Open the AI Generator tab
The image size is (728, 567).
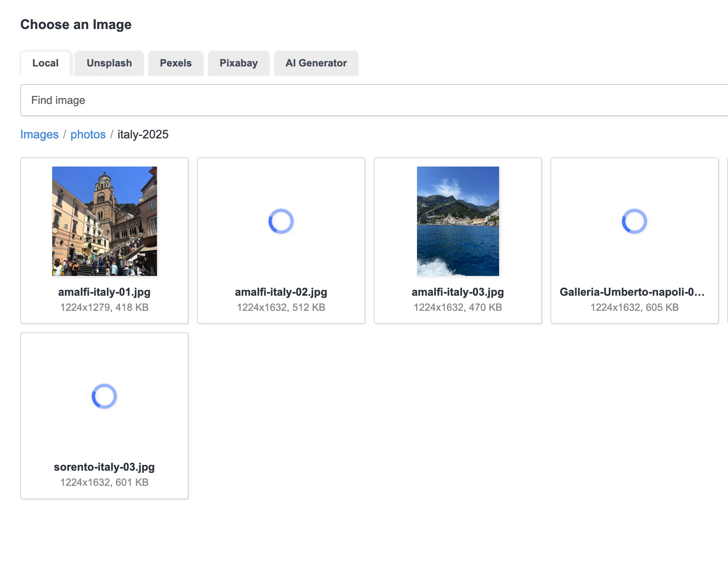[x=316, y=63]
